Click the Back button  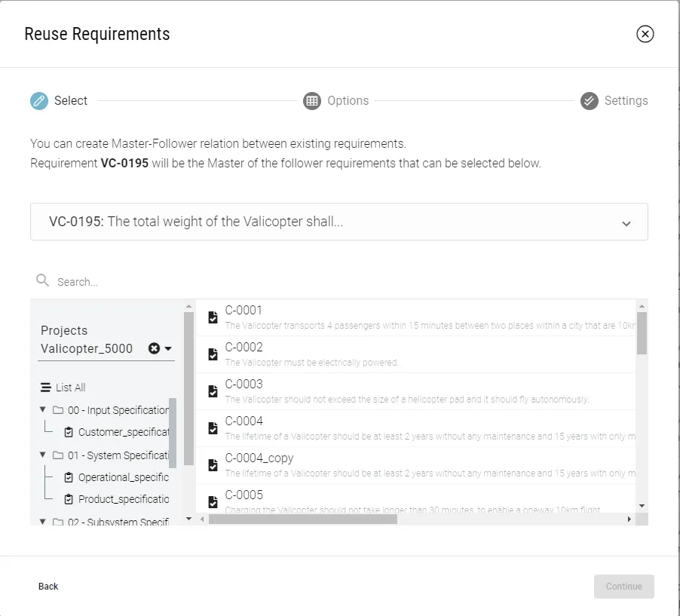coord(48,587)
